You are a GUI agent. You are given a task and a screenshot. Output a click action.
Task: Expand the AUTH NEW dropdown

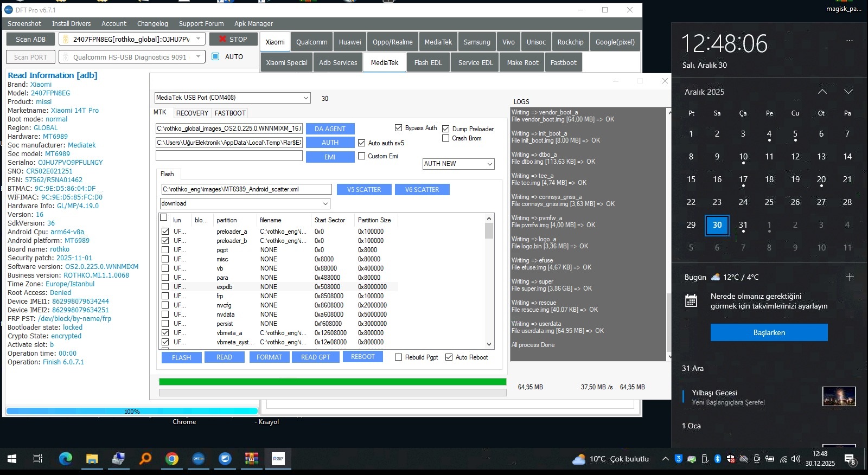click(x=458, y=164)
